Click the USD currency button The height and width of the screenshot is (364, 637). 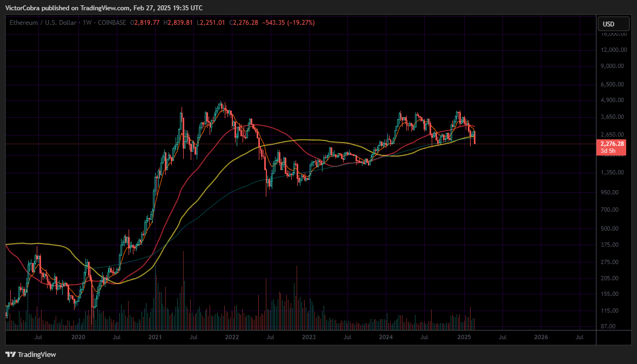click(613, 24)
